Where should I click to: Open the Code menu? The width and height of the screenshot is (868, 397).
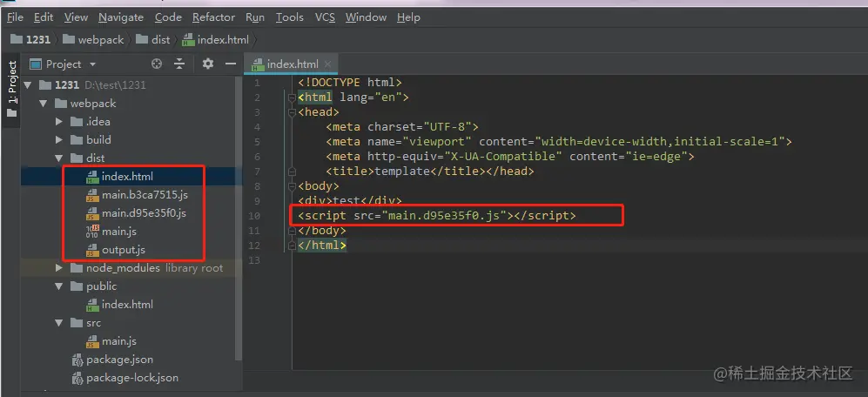[168, 17]
